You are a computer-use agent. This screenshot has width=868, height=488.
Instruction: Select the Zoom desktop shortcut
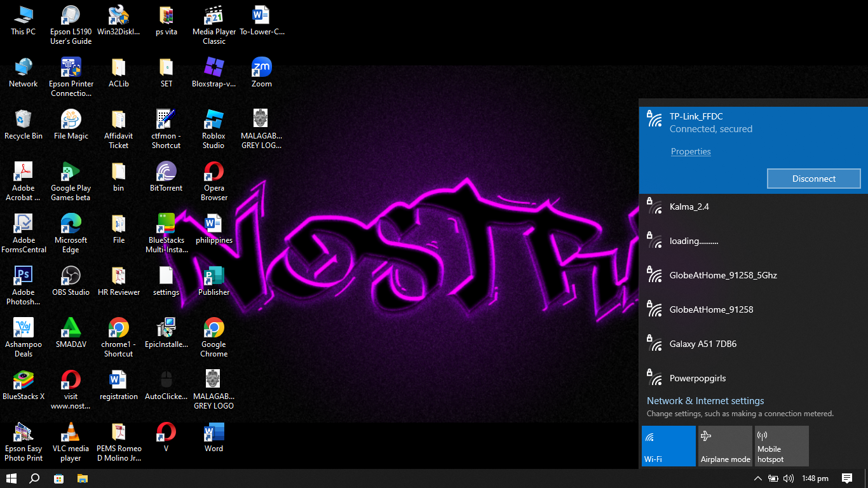[262, 72]
